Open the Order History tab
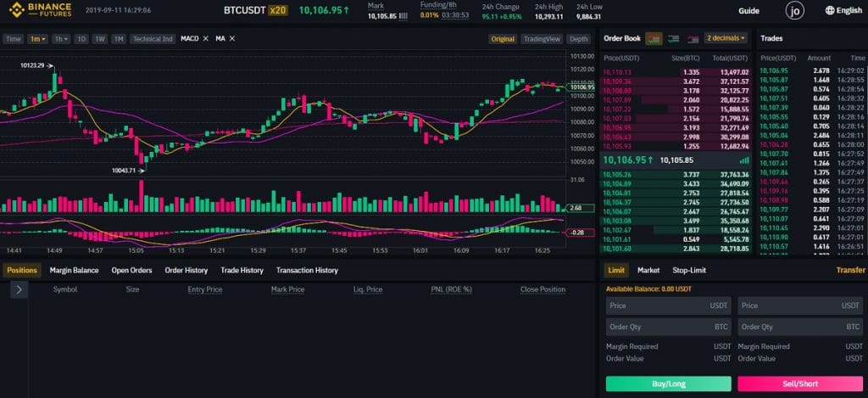This screenshot has height=398, width=868. pyautogui.click(x=186, y=271)
